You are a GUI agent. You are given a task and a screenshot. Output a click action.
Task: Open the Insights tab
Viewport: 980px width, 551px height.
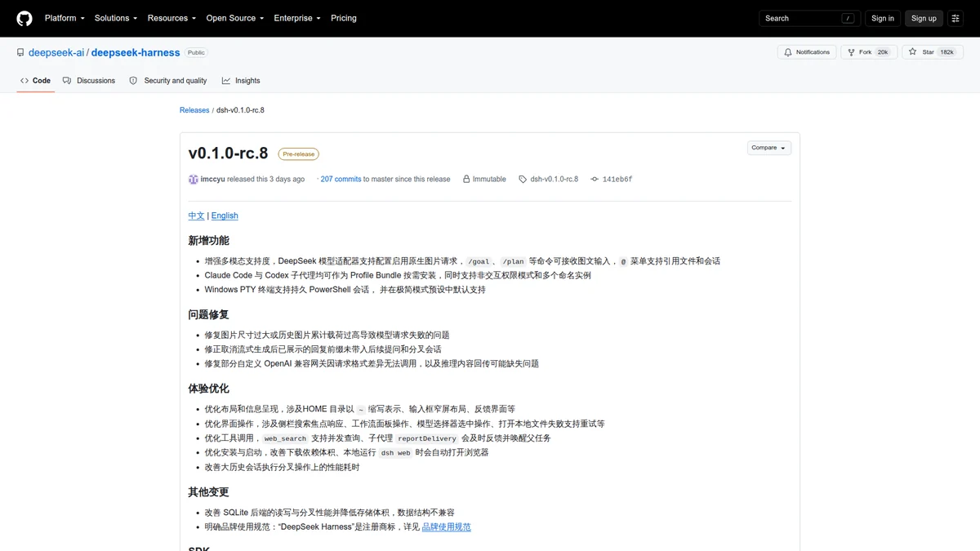(x=241, y=81)
